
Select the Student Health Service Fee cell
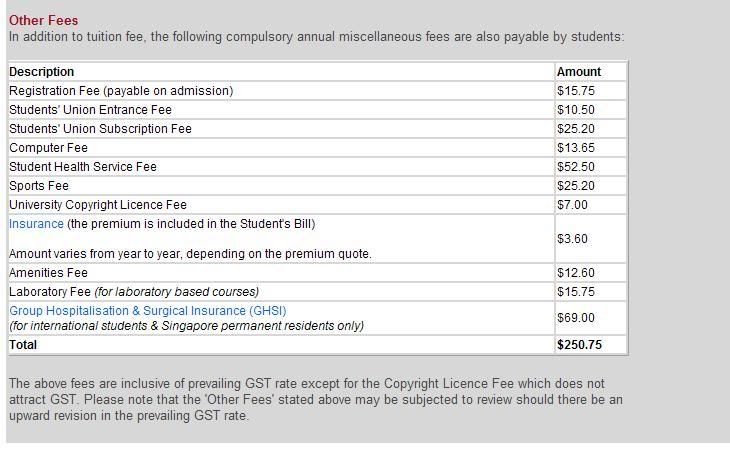83,167
